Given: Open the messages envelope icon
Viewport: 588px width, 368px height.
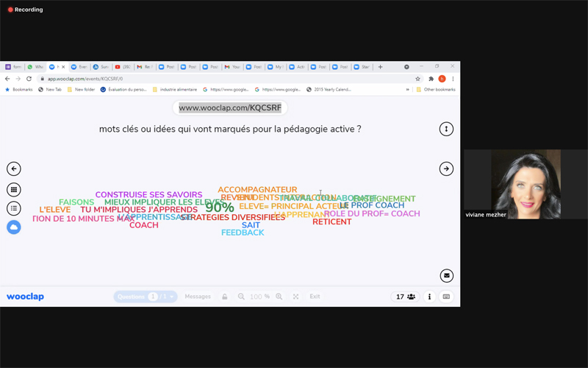Looking at the screenshot, I should coord(446,275).
